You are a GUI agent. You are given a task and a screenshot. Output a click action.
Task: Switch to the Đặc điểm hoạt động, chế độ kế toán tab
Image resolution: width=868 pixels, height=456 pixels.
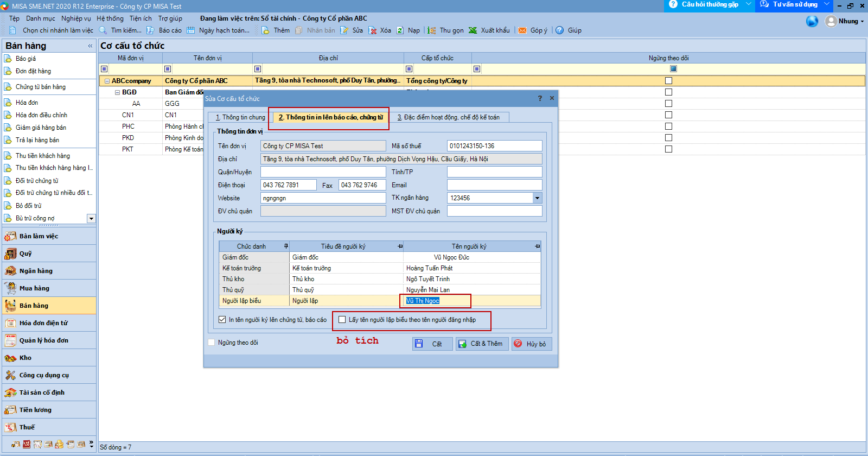click(449, 117)
